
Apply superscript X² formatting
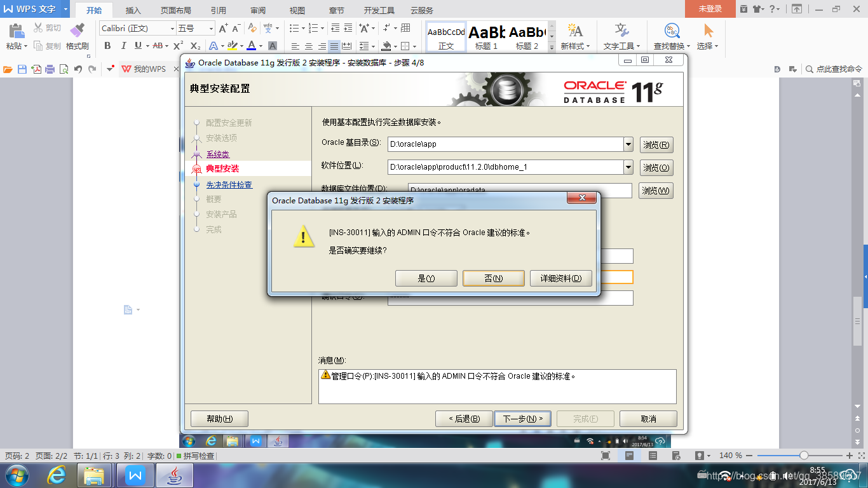tap(179, 46)
